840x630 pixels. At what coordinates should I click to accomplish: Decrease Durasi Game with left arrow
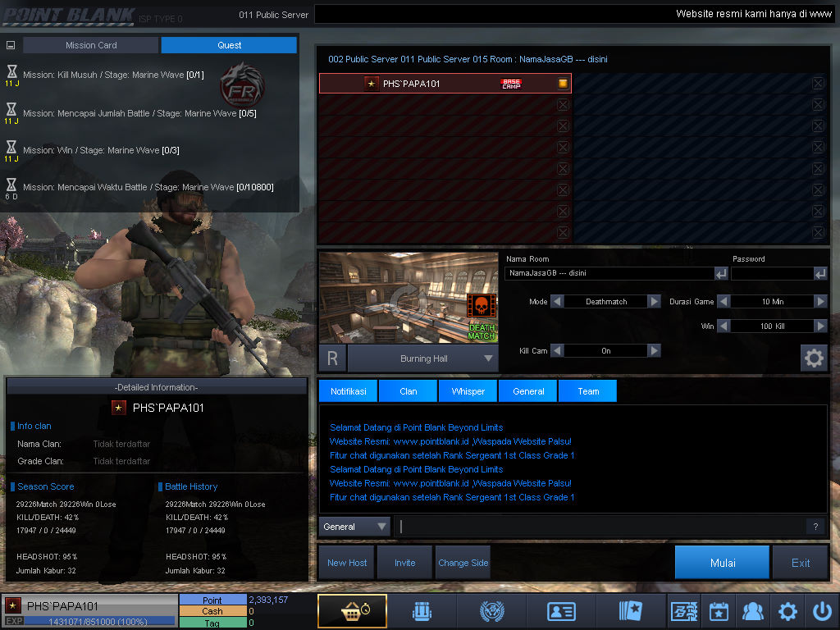pyautogui.click(x=724, y=302)
